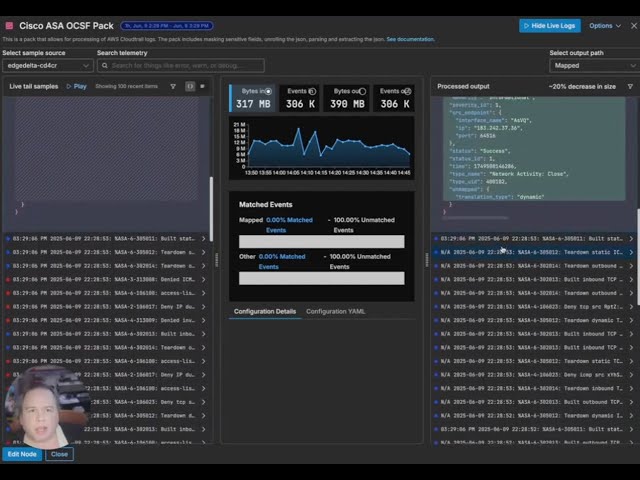640x480 pixels.
Task: Click the Processed output vertical scrollbar
Action: (638, 256)
